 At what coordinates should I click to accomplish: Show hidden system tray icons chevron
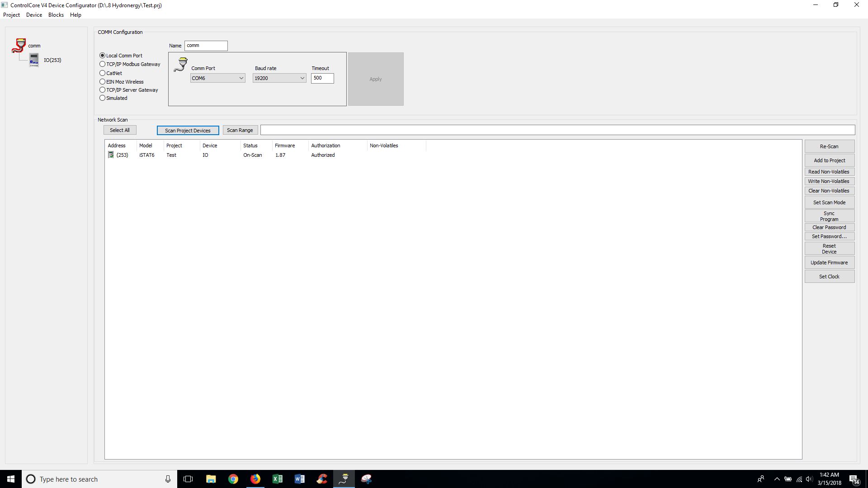tap(777, 479)
